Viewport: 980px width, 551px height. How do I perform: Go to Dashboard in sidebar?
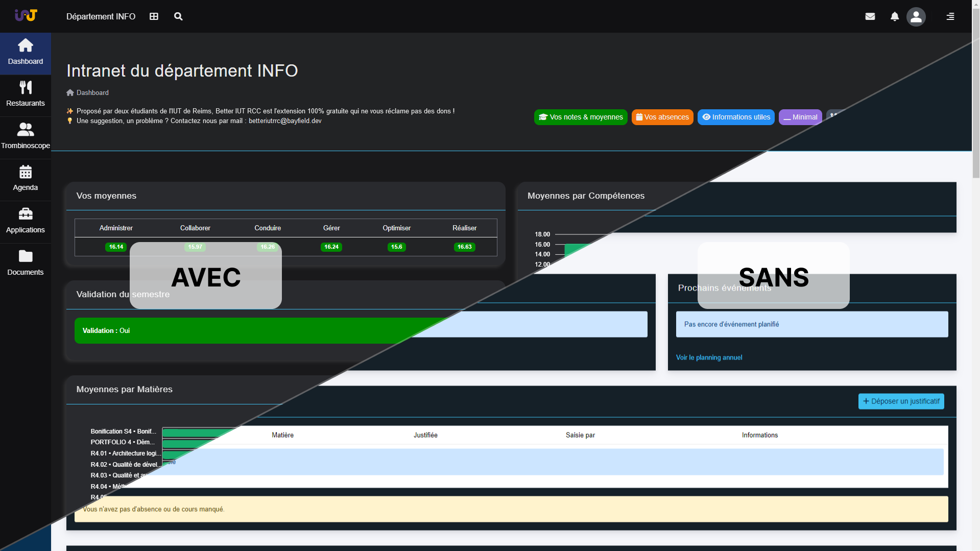point(26,53)
